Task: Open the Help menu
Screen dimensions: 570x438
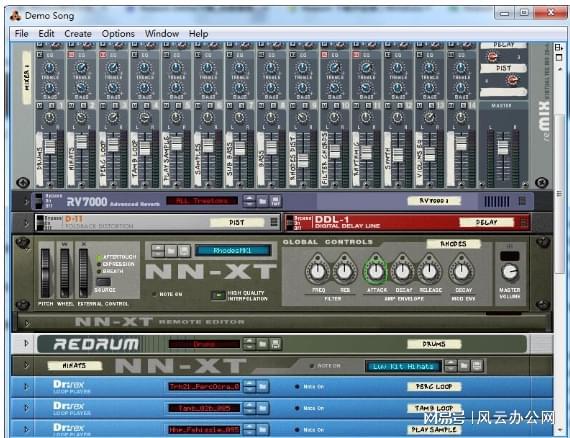Action: (198, 34)
